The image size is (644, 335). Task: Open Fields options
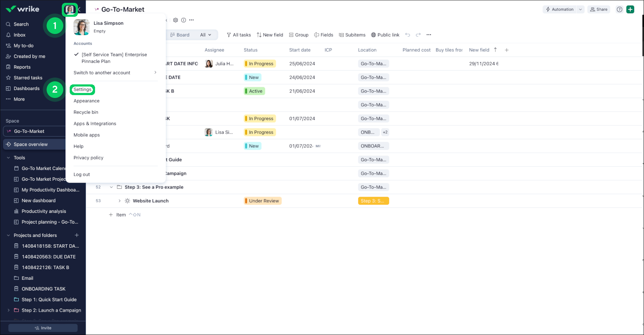point(323,35)
